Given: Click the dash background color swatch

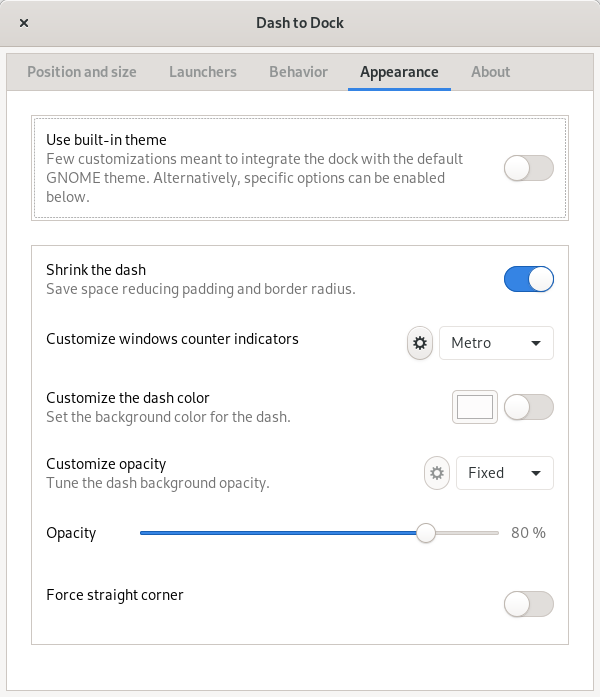Looking at the screenshot, I should point(475,407).
